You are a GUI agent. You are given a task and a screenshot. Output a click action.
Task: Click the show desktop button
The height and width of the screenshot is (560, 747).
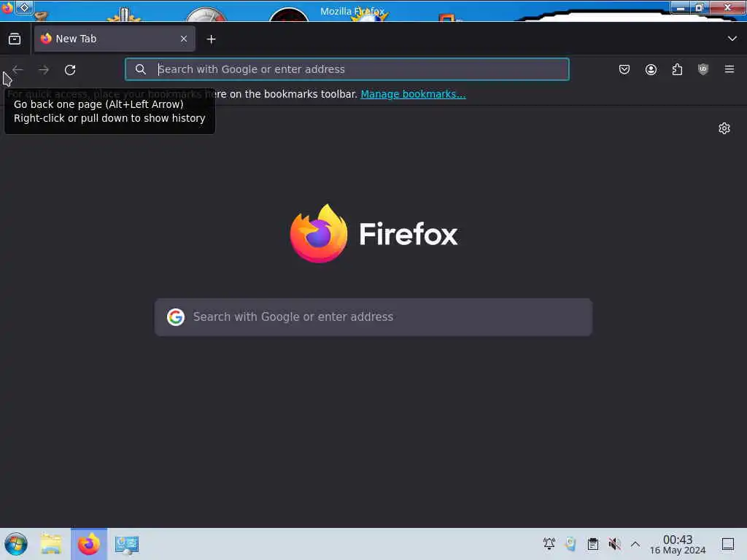[727, 544]
